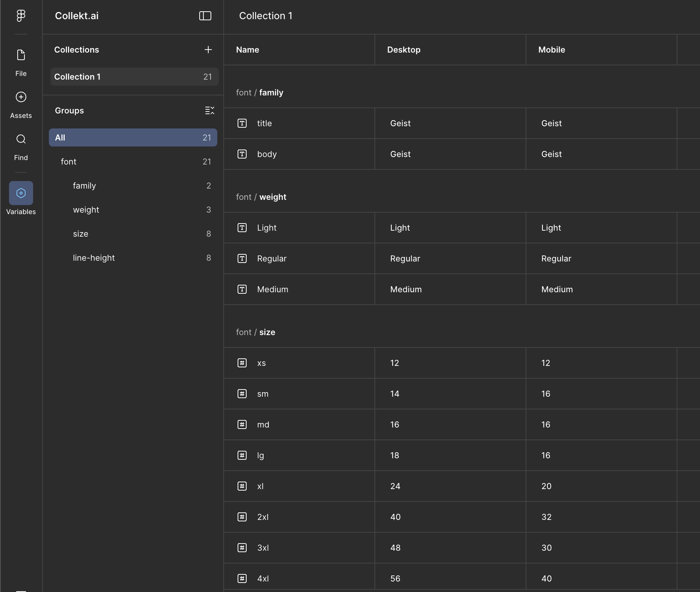Screen dimensions: 700x592
Task: Toggle the sidebar panel layout icon
Action: click(205, 16)
